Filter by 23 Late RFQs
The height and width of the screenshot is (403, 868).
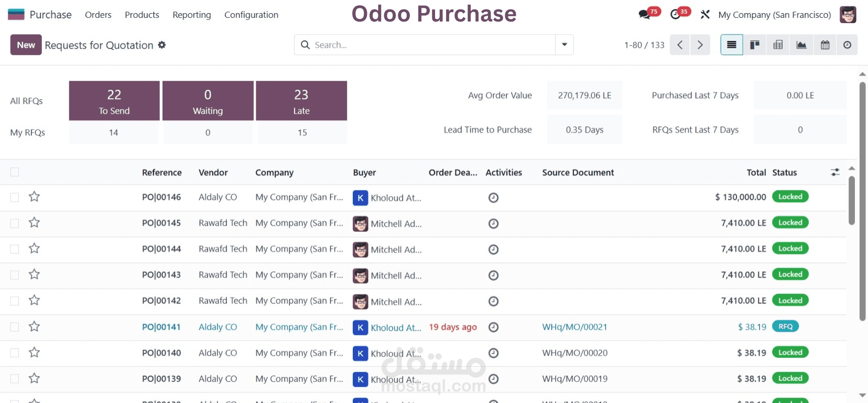point(301,101)
